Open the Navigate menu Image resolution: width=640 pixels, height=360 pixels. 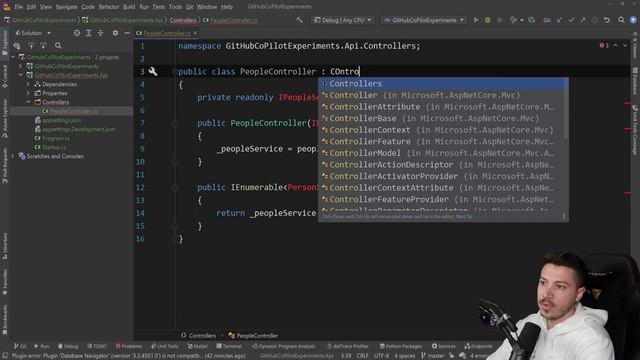(66, 7)
